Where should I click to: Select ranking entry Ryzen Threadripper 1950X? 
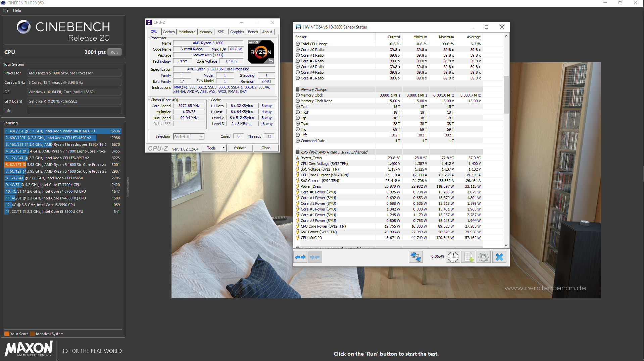point(63,144)
